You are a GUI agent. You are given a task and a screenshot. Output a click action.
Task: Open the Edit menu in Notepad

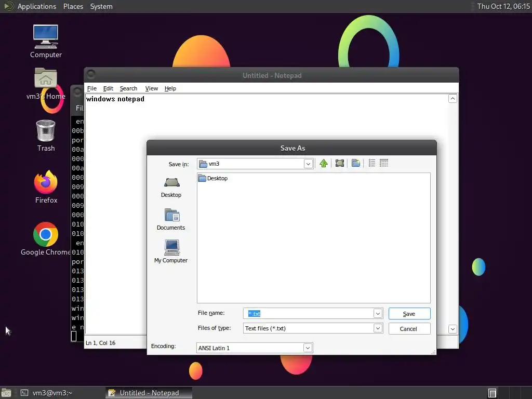click(x=108, y=88)
